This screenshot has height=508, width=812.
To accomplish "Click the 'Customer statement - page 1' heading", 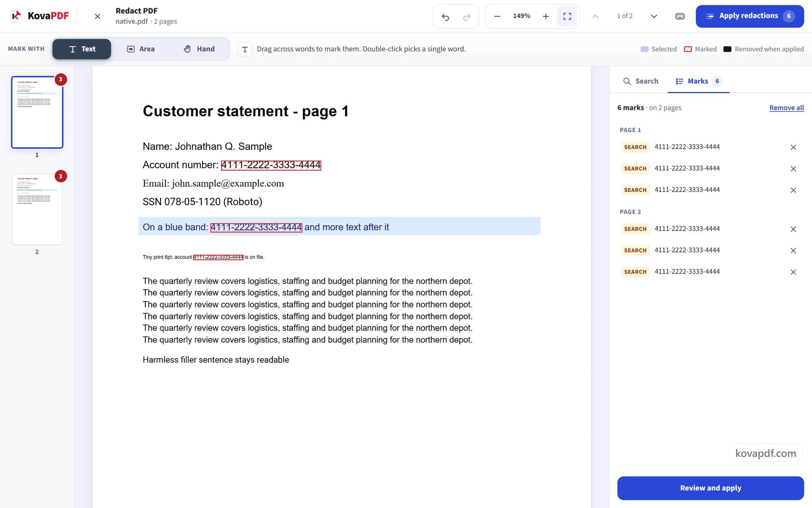I will 246,111.
